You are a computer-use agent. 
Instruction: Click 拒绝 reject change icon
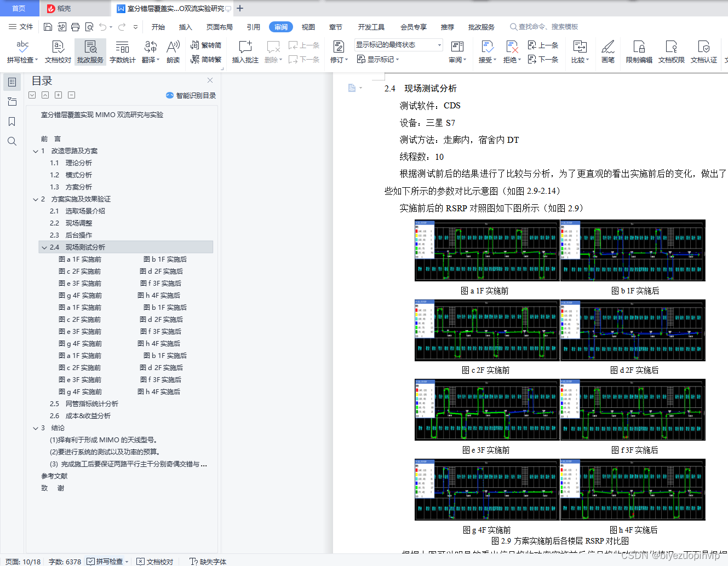tap(512, 47)
